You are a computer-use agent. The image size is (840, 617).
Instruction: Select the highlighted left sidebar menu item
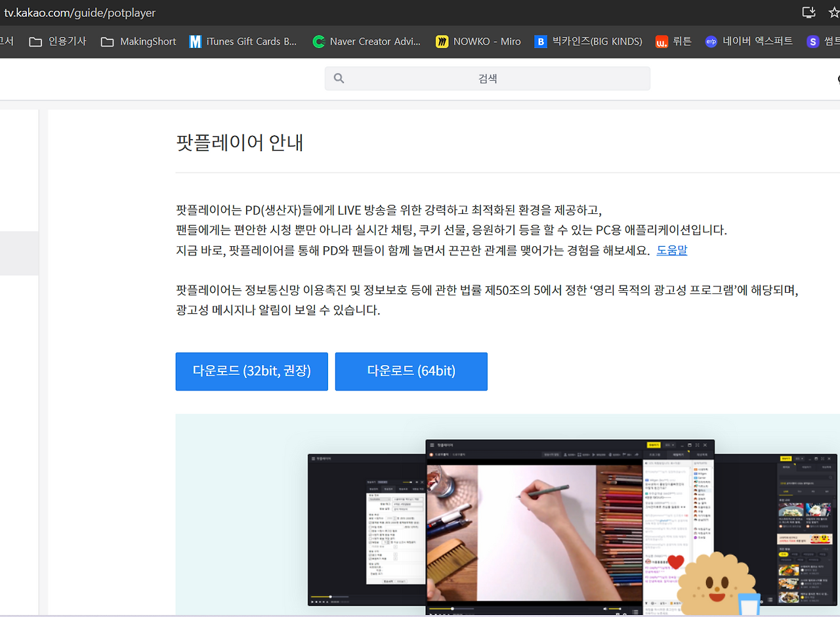coord(19,253)
